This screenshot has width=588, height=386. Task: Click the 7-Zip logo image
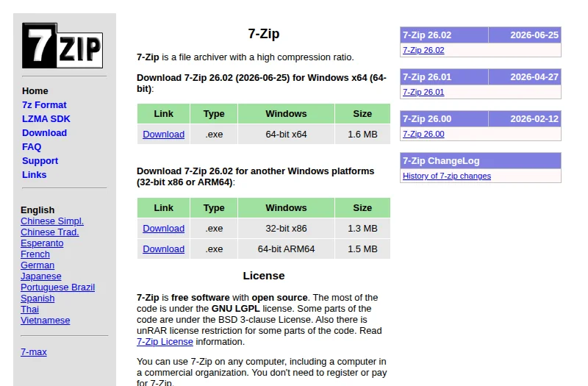click(62, 46)
